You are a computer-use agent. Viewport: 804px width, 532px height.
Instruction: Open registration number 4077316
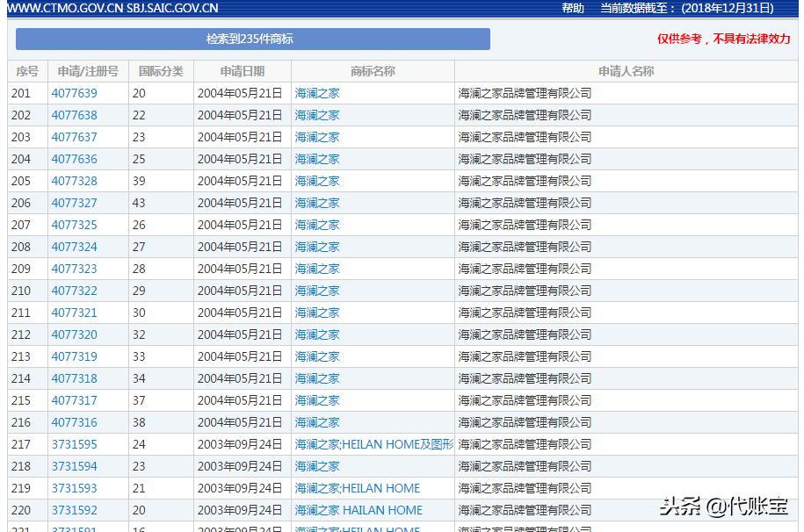click(x=74, y=422)
